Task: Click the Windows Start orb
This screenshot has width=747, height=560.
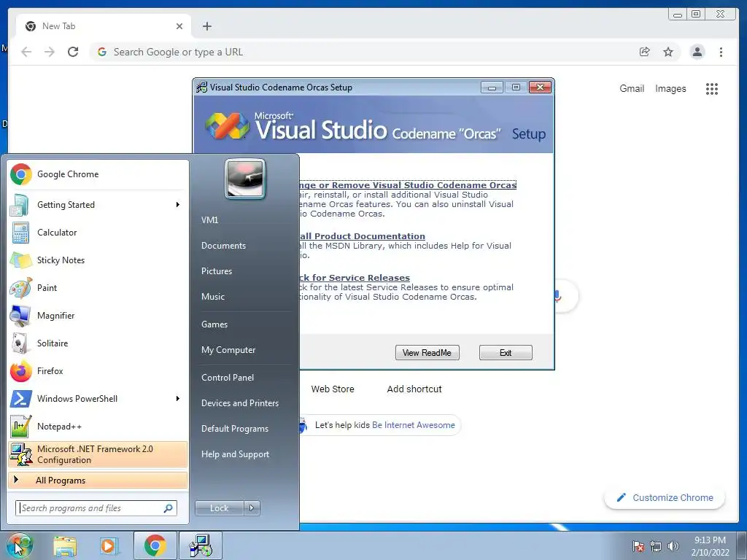Action: [20, 545]
